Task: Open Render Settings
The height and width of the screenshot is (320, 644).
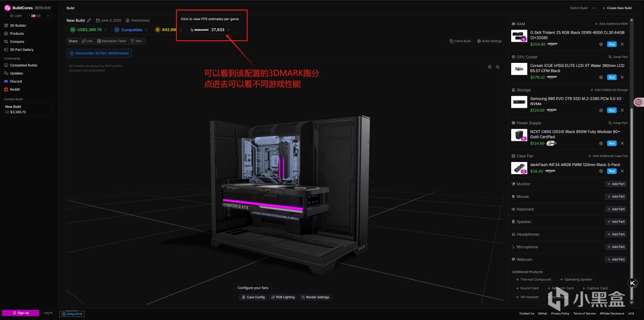Action: tap(315, 297)
